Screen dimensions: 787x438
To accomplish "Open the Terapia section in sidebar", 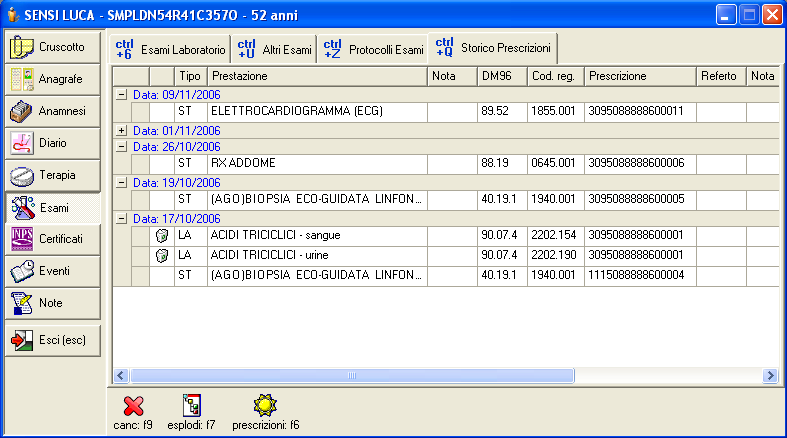I will [53, 175].
